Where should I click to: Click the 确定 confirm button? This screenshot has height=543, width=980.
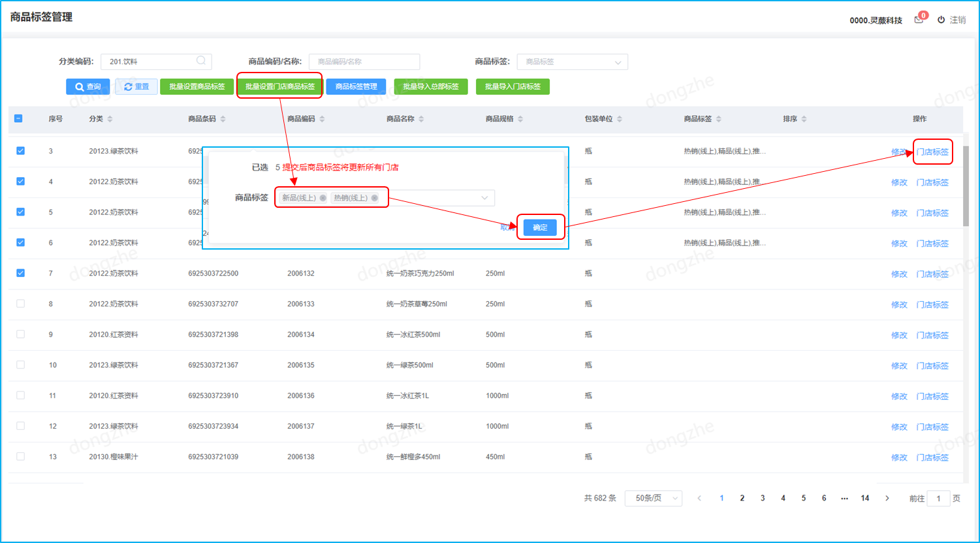pyautogui.click(x=540, y=227)
